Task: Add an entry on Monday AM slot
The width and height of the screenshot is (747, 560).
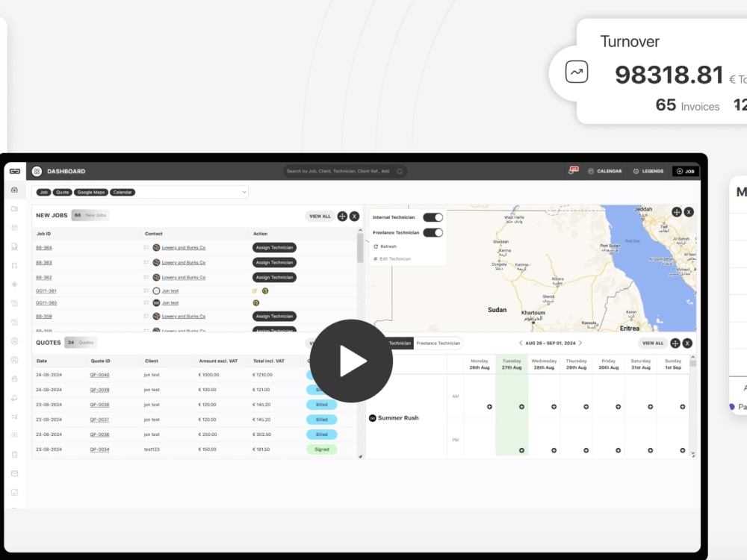Action: click(x=489, y=407)
